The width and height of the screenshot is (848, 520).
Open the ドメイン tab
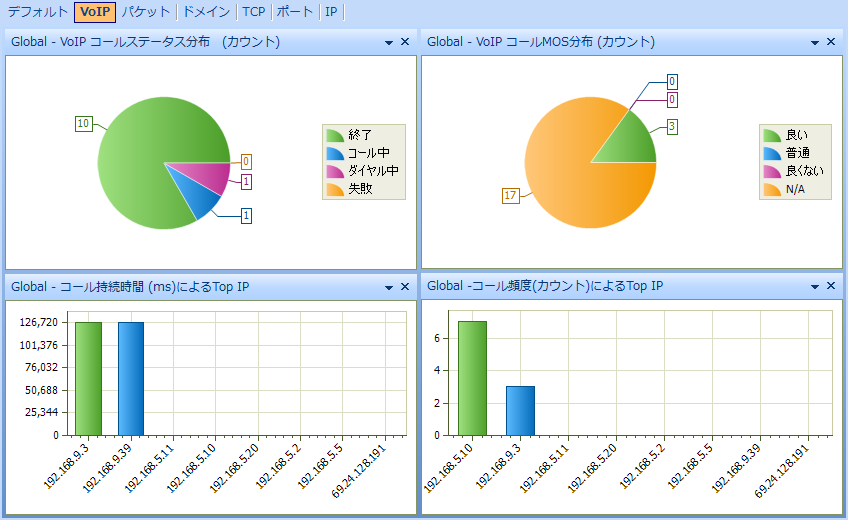point(207,12)
